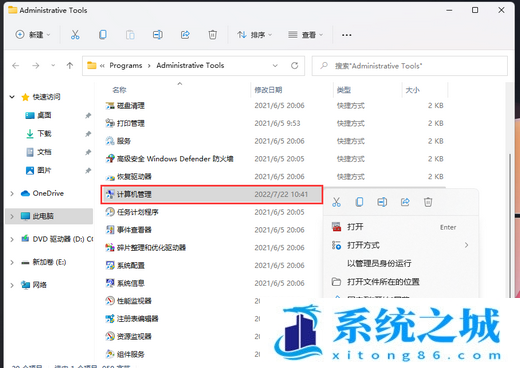This screenshot has height=368, width=520.
Task: Click Programs in the address breadcrumb
Action: [126, 66]
